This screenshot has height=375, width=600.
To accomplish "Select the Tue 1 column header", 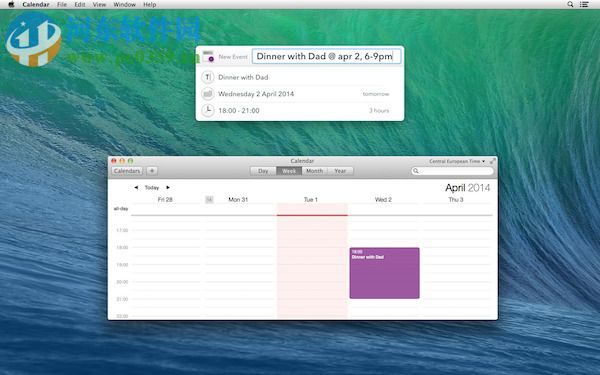I will coord(311,200).
